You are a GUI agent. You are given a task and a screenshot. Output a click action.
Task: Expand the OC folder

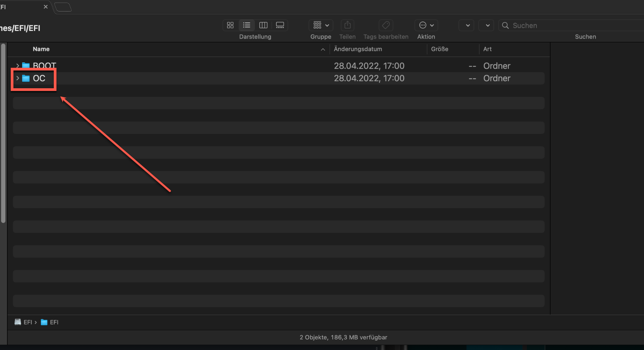[18, 78]
